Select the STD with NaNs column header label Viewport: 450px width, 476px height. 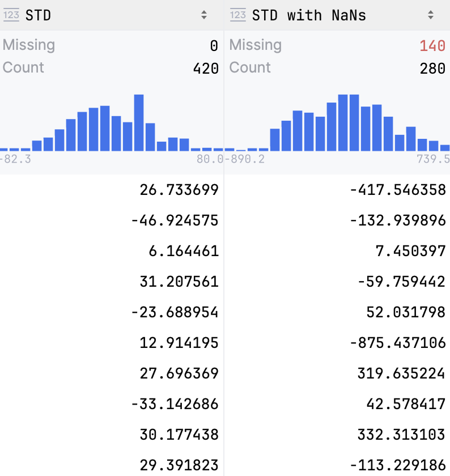click(309, 15)
